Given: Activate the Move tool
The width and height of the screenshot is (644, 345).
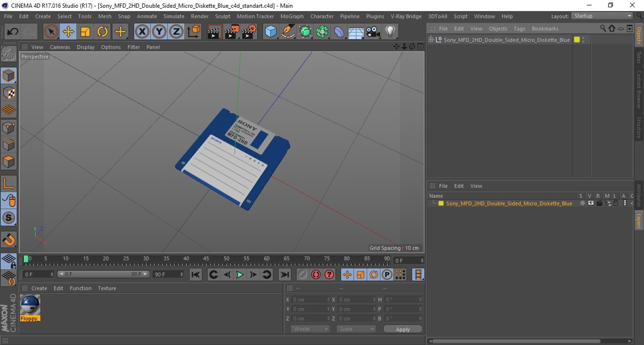Looking at the screenshot, I should (x=68, y=32).
